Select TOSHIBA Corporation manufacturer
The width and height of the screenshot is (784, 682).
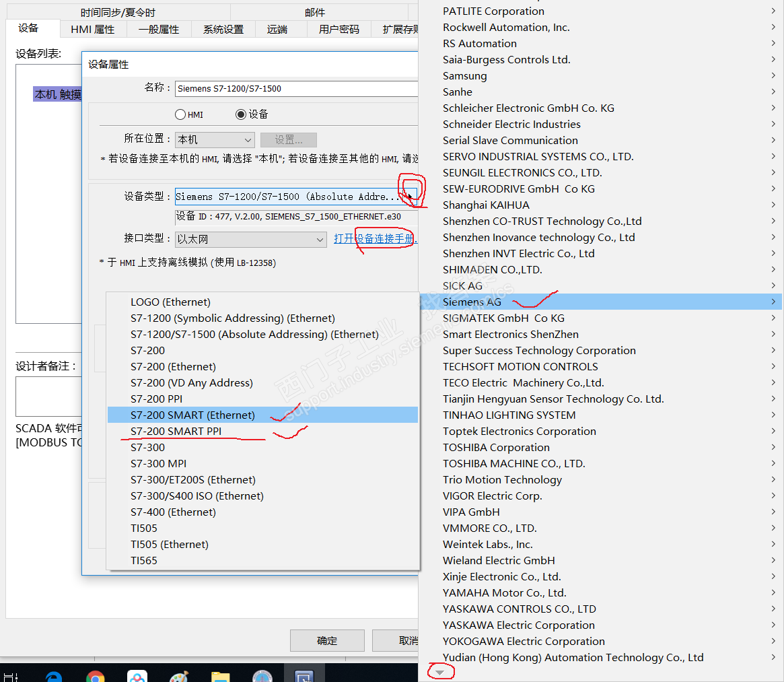602,447
